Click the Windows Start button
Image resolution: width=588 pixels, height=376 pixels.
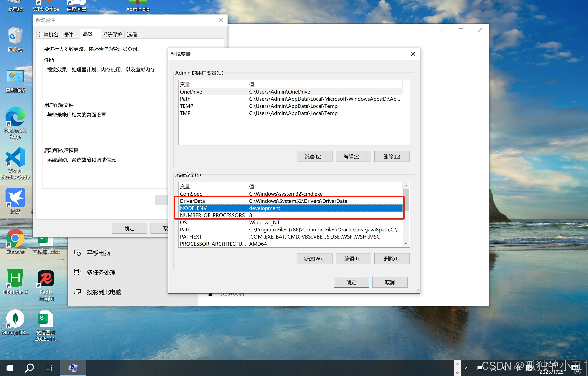10,368
